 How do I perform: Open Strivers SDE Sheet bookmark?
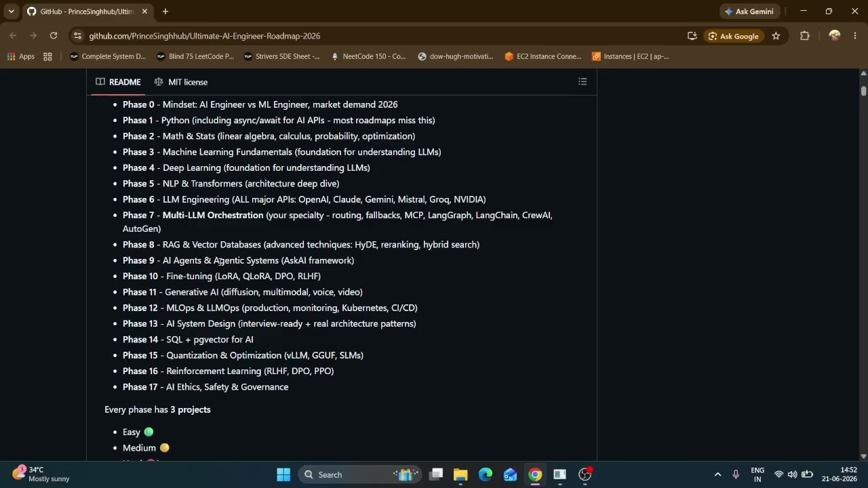[x=281, y=56]
